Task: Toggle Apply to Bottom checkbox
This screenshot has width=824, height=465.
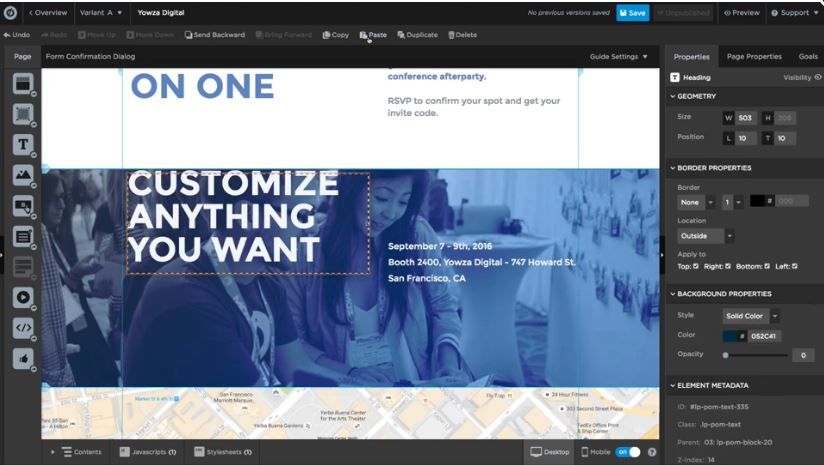Action: tap(767, 266)
